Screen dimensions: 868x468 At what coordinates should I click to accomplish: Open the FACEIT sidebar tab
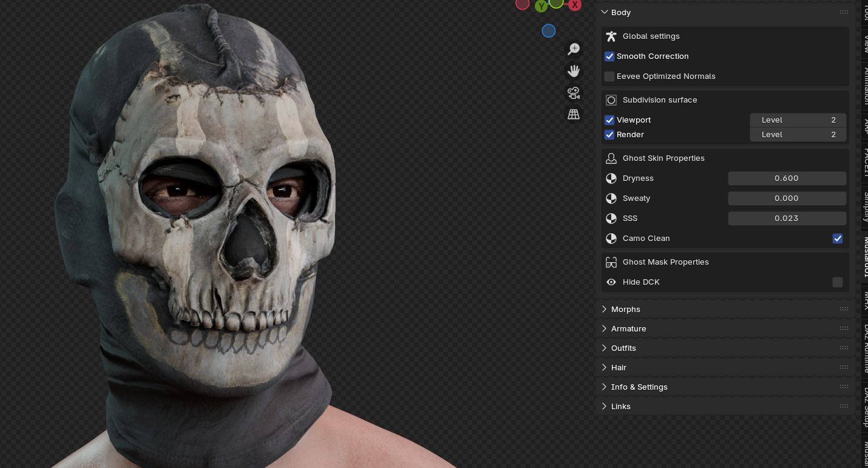[865, 161]
